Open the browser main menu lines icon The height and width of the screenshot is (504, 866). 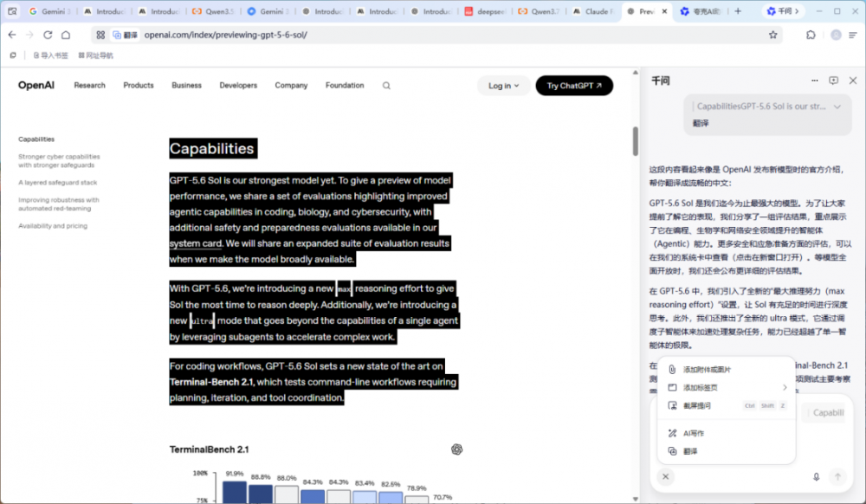click(x=853, y=35)
